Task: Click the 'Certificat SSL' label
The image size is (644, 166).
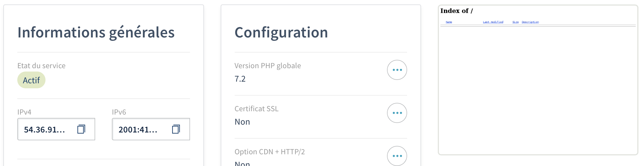Action: point(256,109)
